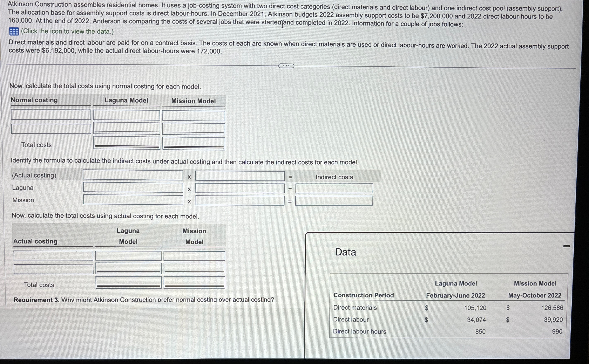This screenshot has width=589, height=364.
Task: Expand the collapsed section ellipsis button
Action: (x=286, y=66)
